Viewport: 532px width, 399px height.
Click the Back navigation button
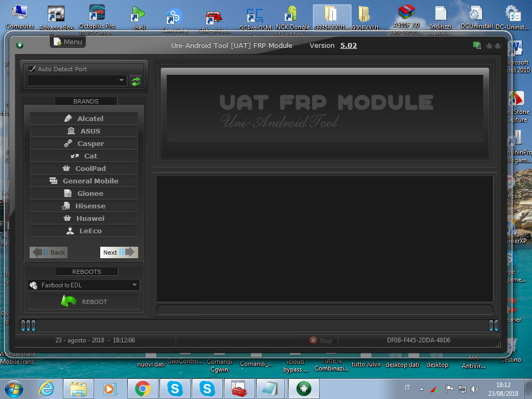point(48,252)
